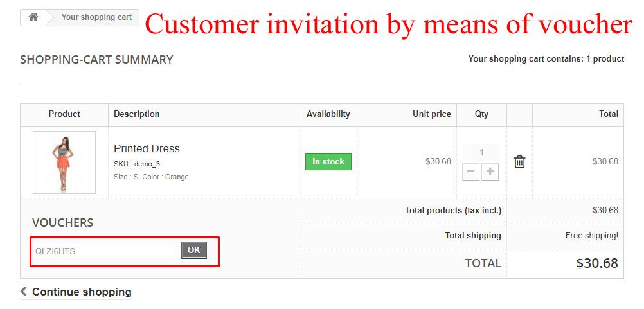Open the Printed Dress product link
The image size is (644, 309).
pos(147,148)
